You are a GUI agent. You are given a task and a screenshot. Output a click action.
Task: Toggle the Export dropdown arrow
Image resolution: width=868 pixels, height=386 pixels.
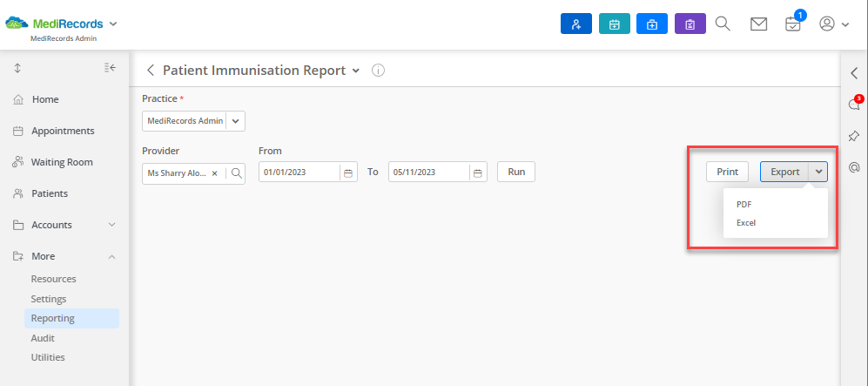click(818, 172)
